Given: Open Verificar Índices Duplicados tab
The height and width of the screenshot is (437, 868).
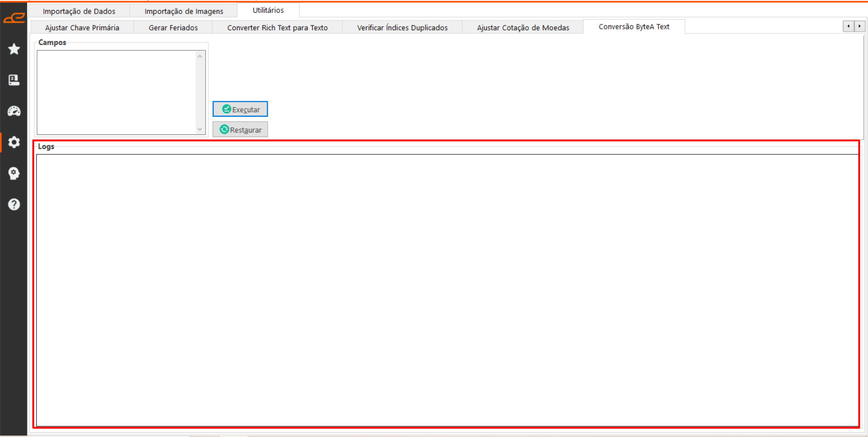Looking at the screenshot, I should pos(402,28).
